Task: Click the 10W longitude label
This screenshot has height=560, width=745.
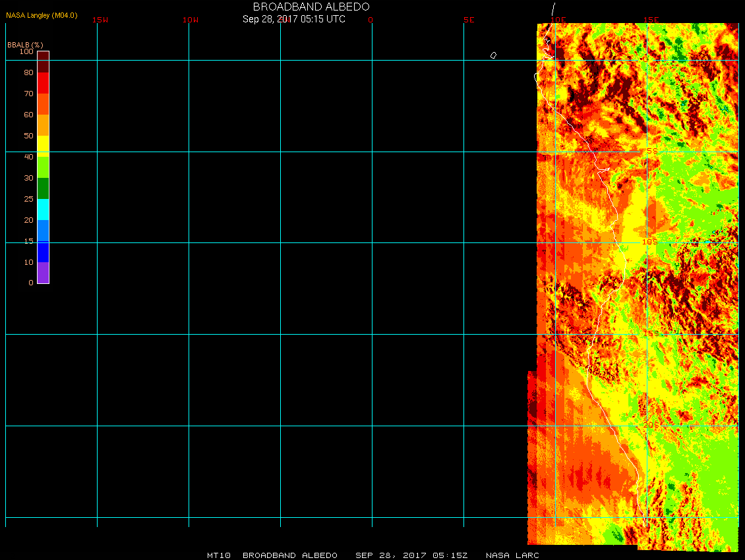Action: tap(191, 20)
